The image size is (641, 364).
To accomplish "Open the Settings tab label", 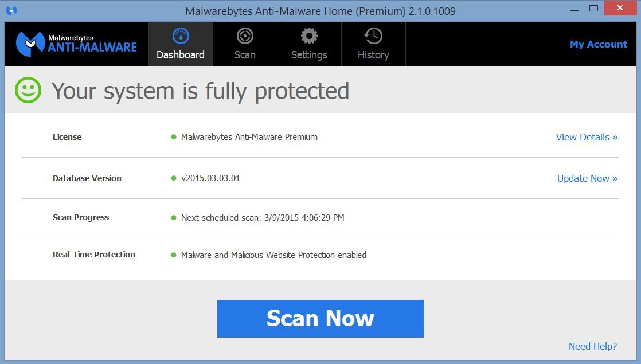I will coord(309,55).
